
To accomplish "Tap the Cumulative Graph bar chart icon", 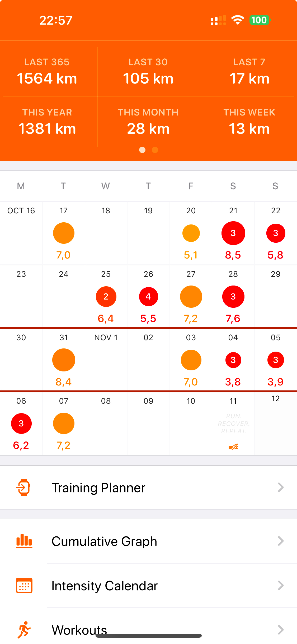I will click(x=24, y=541).
